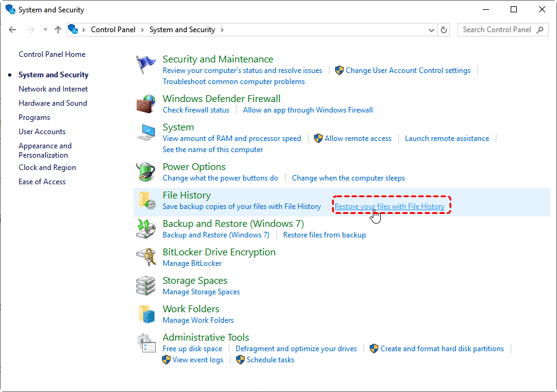Screen dimensions: 557x392
Task: Expand the chevron after Control Panel breadcrumb
Action: 142,30
